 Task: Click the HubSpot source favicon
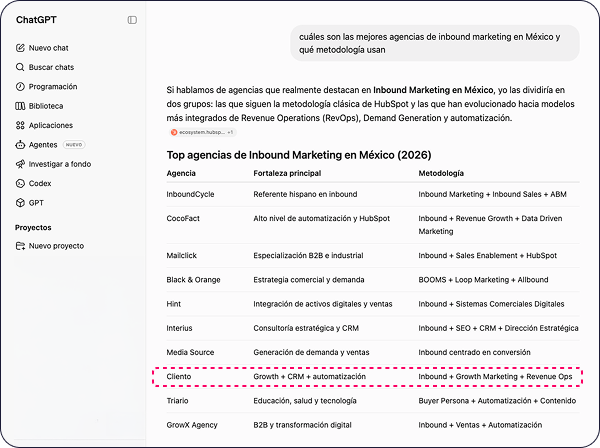tap(174, 132)
